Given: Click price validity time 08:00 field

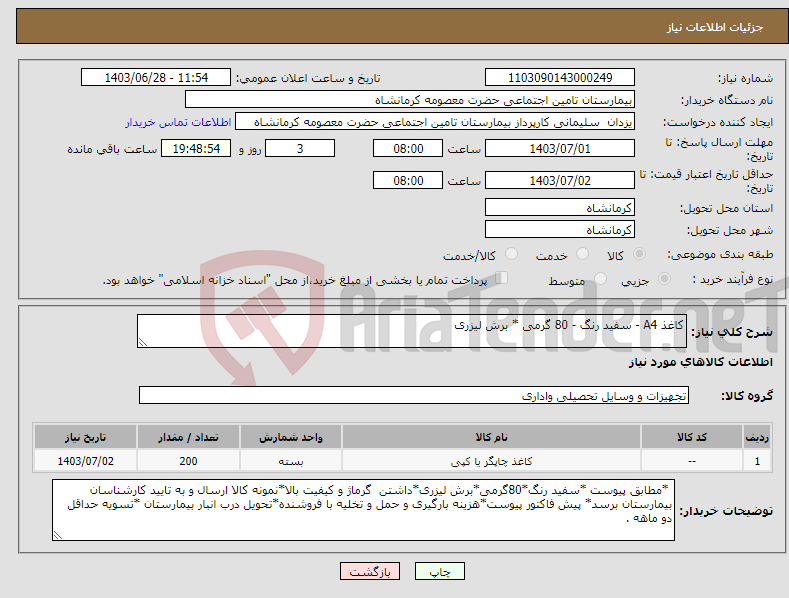Looking at the screenshot, I should (408, 180).
